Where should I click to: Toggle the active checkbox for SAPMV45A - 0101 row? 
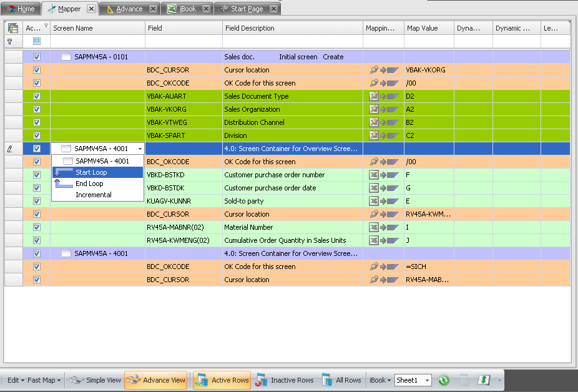pyautogui.click(x=37, y=57)
